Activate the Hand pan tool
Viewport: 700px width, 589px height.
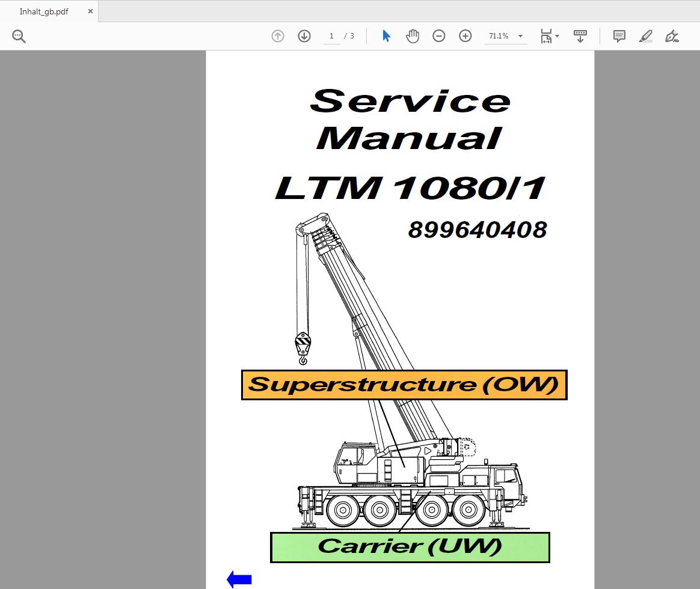click(x=413, y=36)
